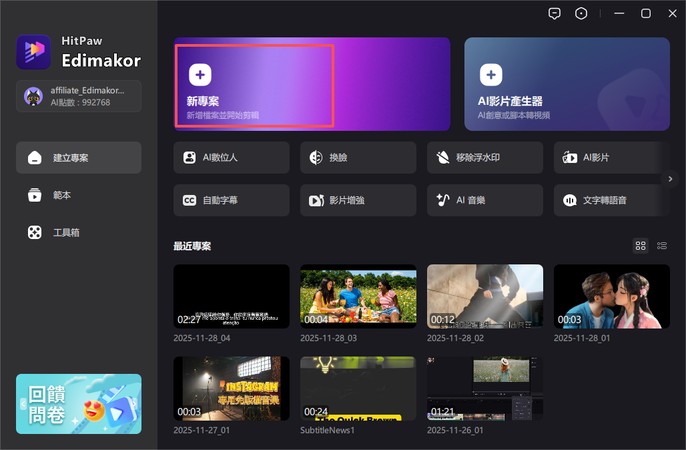Click left arrow on the 回饋問卷 banner

click(x=23, y=404)
